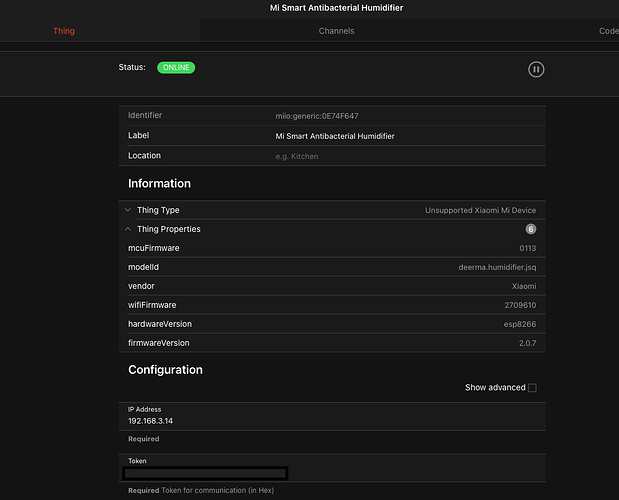Image resolution: width=619 pixels, height=500 pixels.
Task: Click the Configuration section heading
Action: [165, 370]
